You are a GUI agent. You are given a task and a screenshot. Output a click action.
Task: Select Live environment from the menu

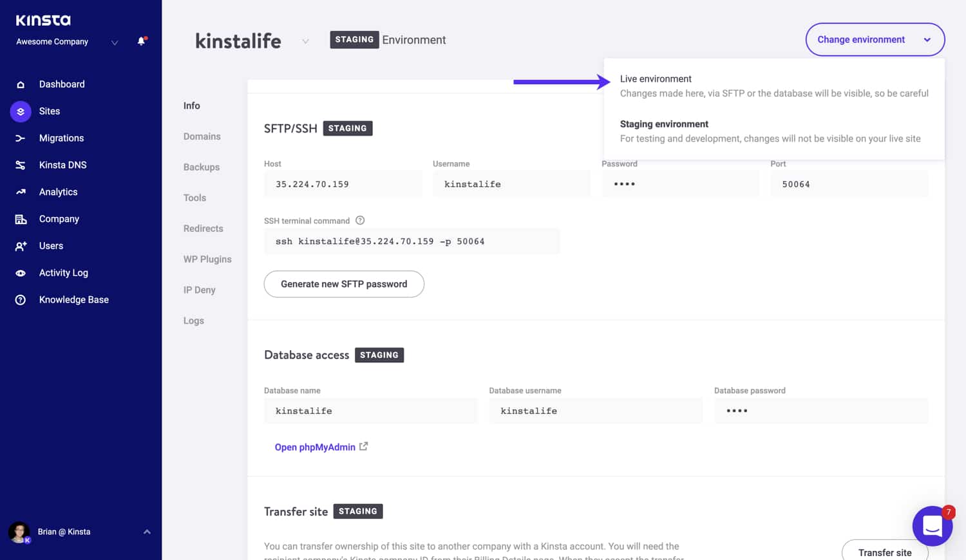pos(656,79)
